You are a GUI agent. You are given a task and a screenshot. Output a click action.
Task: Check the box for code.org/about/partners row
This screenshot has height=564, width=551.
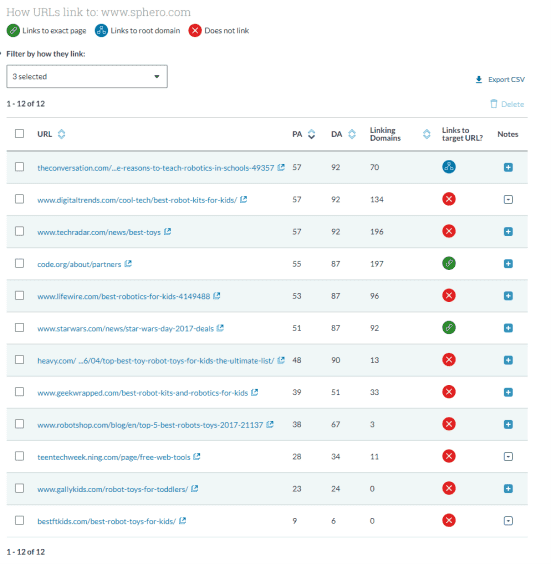(x=19, y=263)
